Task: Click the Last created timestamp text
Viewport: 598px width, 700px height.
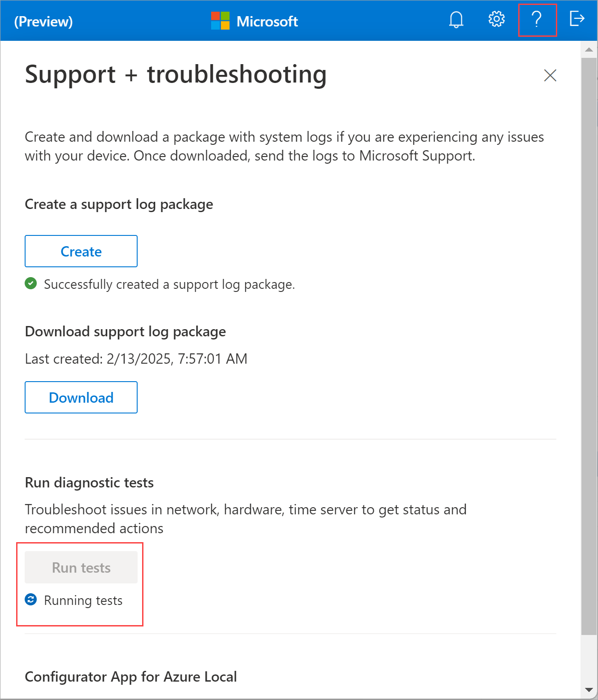Action: 136,359
